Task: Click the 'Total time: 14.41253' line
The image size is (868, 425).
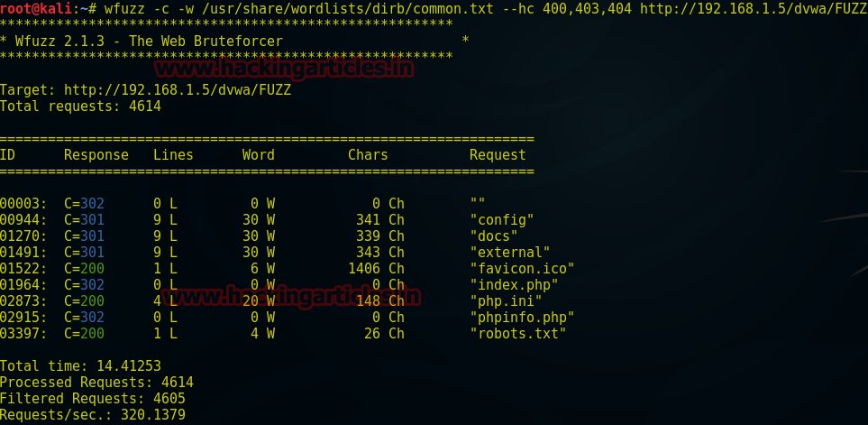Action: click(80, 366)
